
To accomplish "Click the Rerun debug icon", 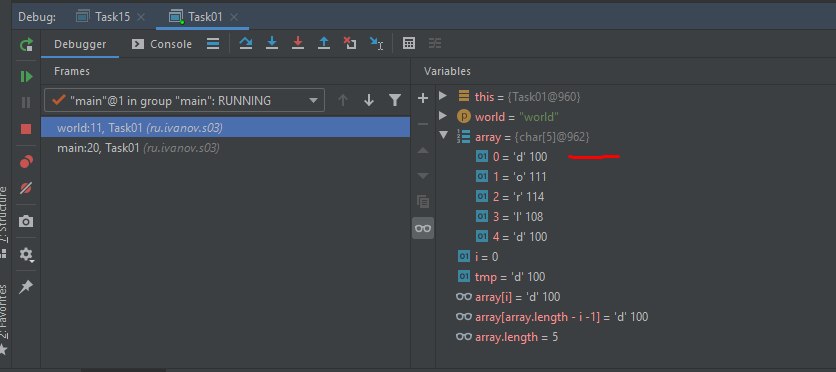I will coord(26,45).
